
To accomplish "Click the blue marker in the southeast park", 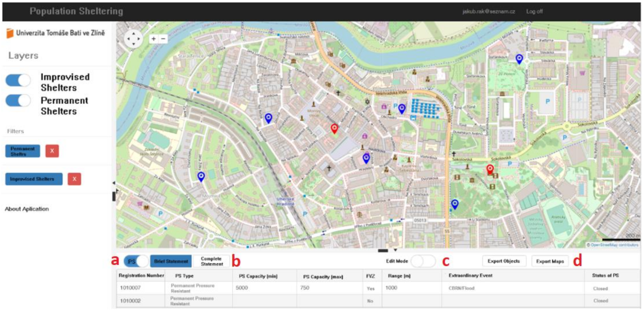I will (455, 204).
